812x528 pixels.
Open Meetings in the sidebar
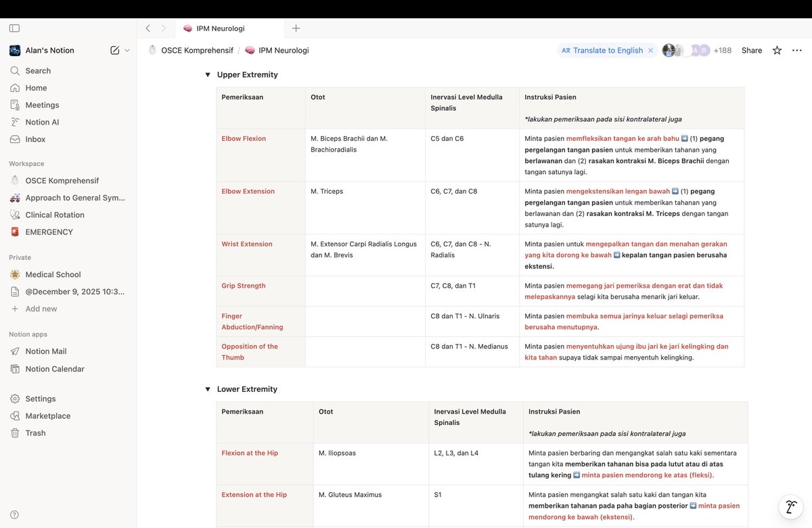coord(68,105)
